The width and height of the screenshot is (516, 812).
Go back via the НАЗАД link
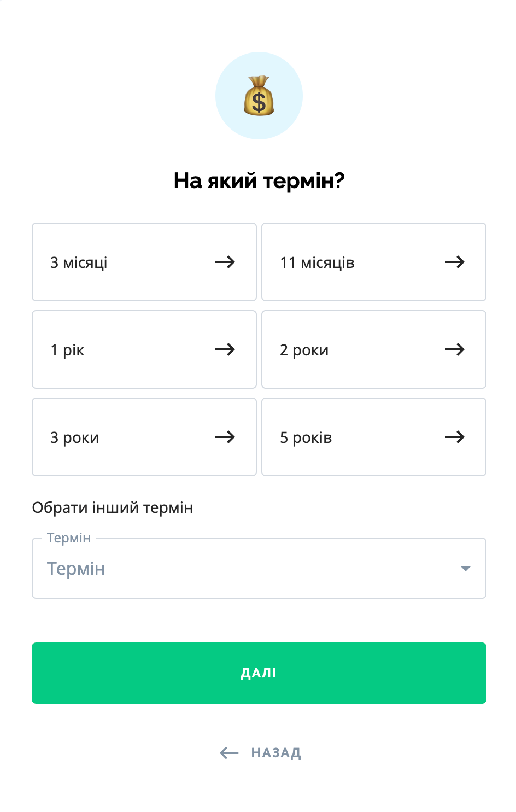[x=275, y=753]
